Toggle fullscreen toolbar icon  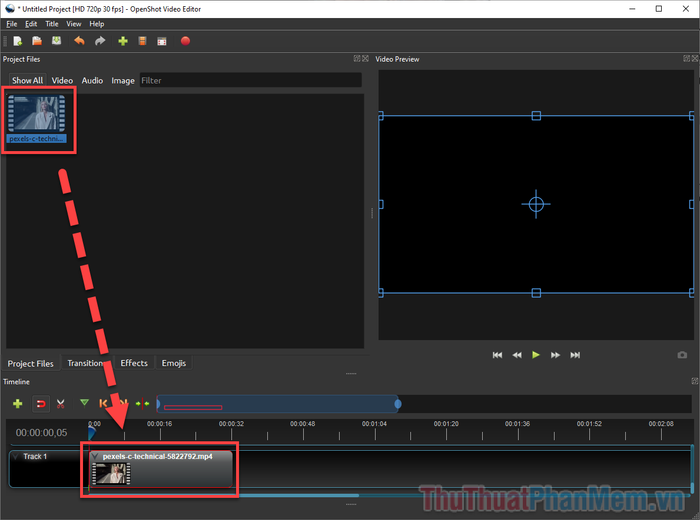(x=162, y=41)
